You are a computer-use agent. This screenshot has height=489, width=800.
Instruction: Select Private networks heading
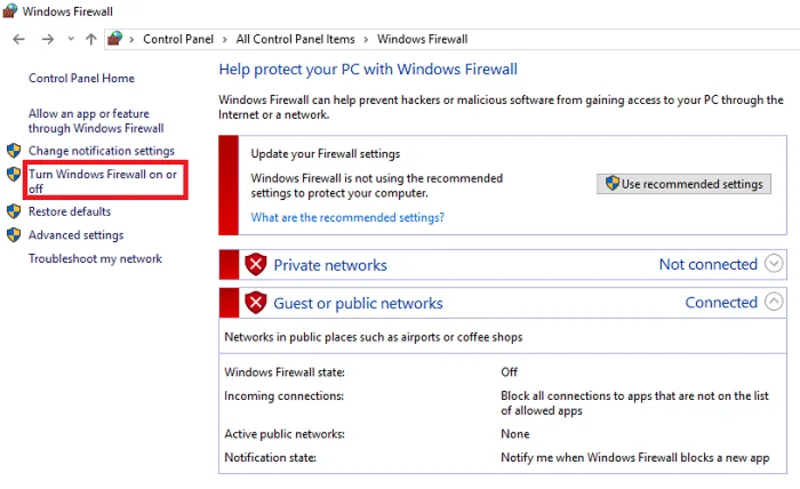point(330,265)
